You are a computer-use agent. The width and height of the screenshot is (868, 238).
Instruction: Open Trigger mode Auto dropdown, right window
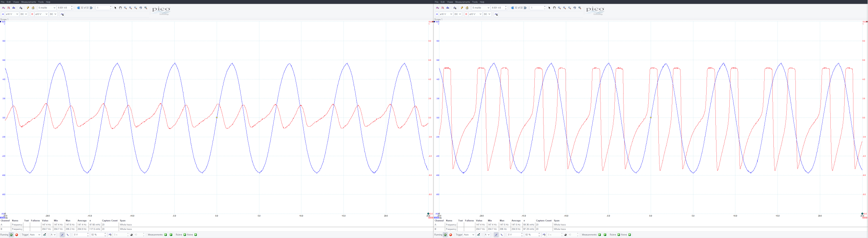coord(469,235)
